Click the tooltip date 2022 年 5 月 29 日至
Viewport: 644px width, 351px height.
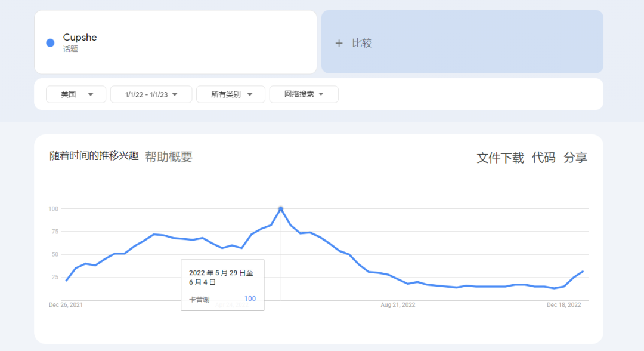tap(221, 273)
